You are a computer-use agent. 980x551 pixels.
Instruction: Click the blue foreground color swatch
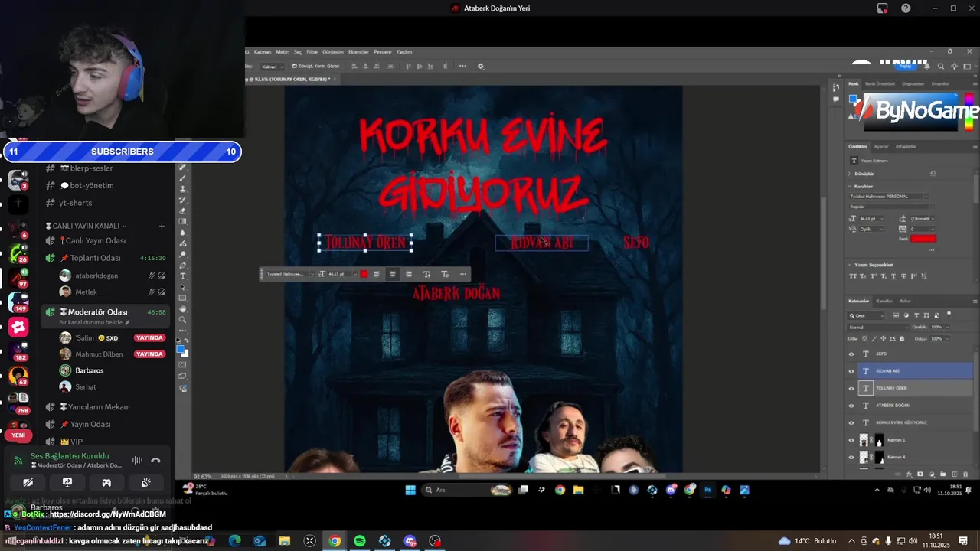click(x=181, y=349)
